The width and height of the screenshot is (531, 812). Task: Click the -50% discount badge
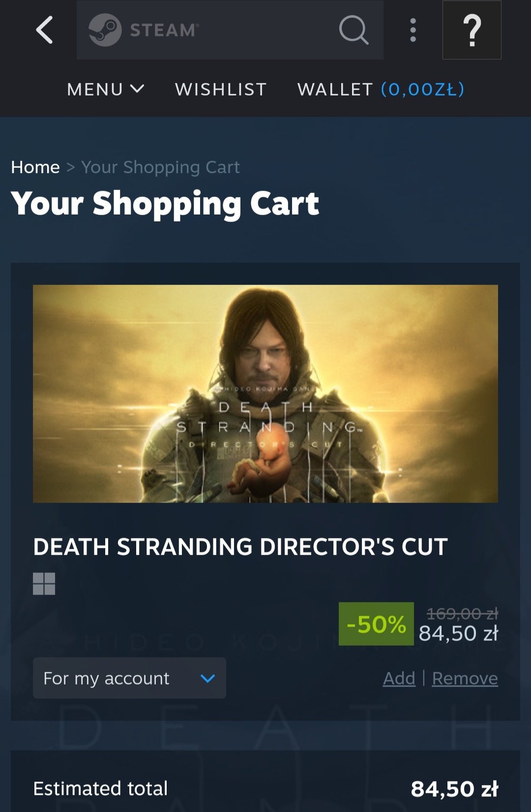[x=376, y=624]
